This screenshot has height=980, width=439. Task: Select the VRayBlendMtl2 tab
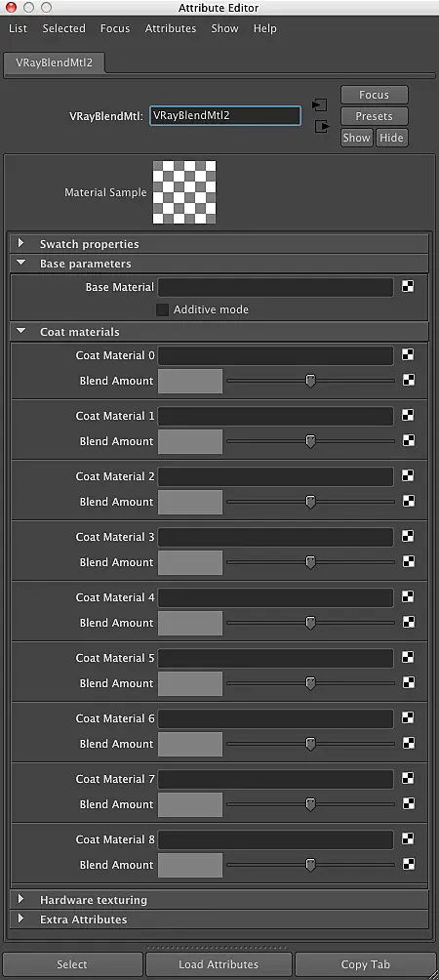pos(54,63)
